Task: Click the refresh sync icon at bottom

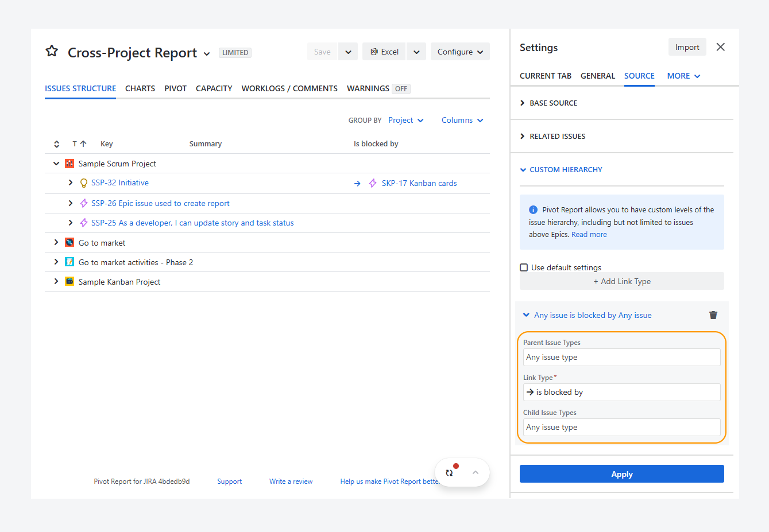Action: point(449,473)
